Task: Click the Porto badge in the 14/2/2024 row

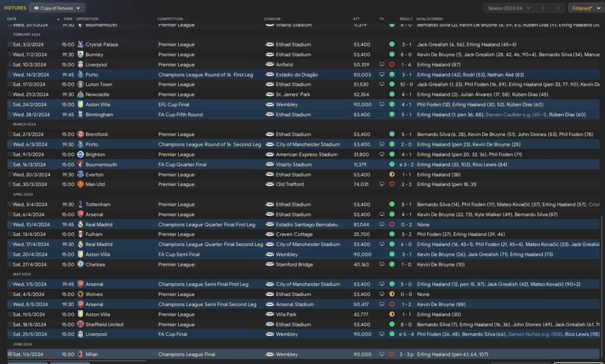Action: [x=80, y=75]
